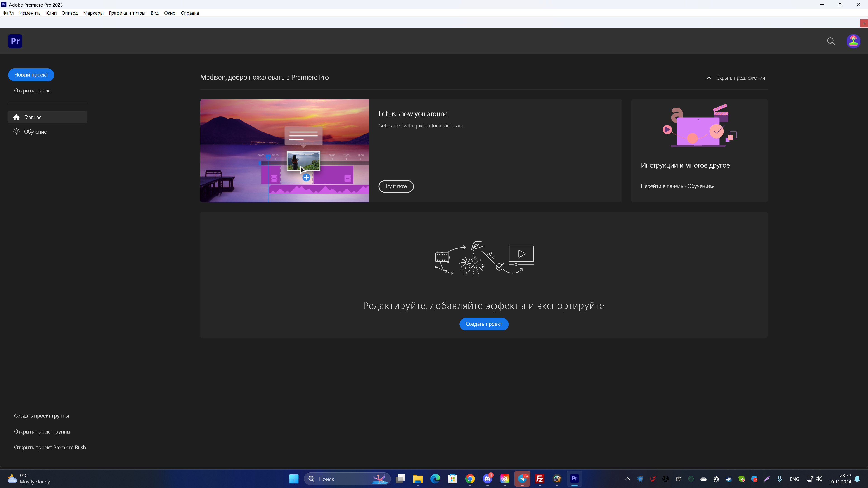Image resolution: width=868 pixels, height=488 pixels.
Task: Open the Вид menu
Action: click(155, 13)
